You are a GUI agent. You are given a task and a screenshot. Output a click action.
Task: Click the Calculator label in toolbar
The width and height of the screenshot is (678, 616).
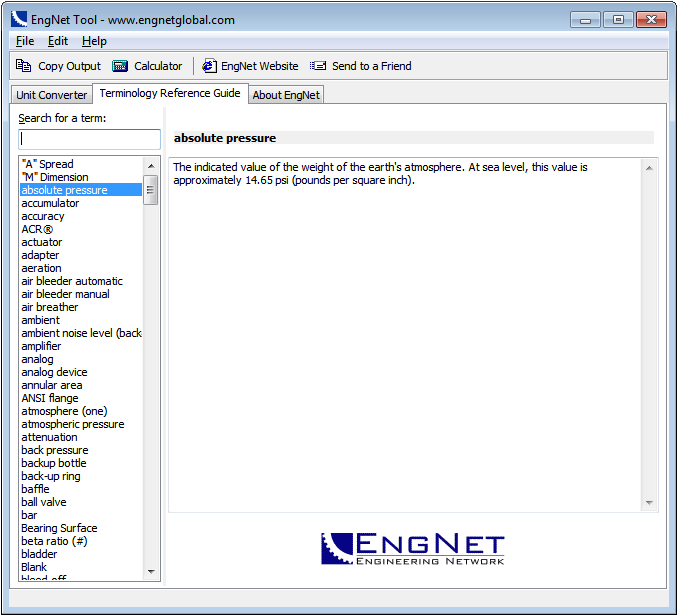click(x=158, y=66)
